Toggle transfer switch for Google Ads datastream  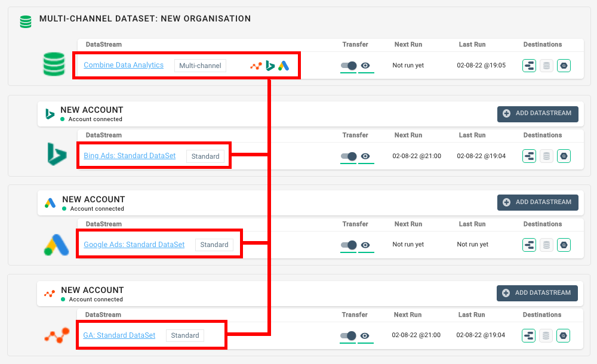(x=349, y=245)
